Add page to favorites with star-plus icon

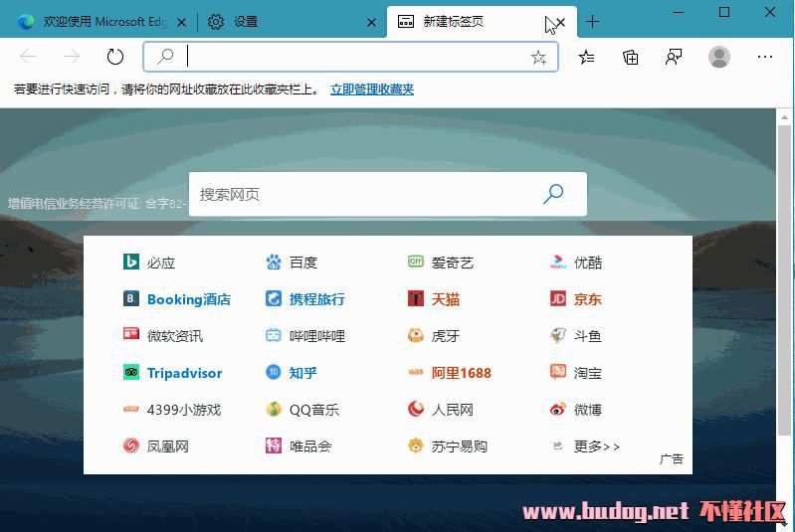[x=538, y=58]
